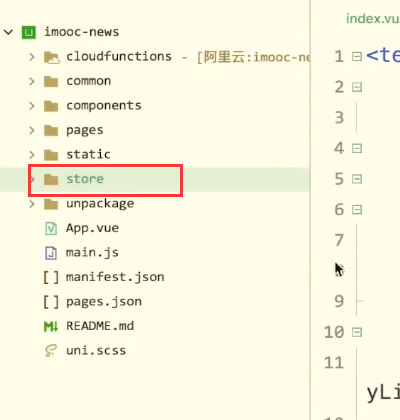Click the README.md markdown icon
Screen dimensions: 400x420
click(51, 326)
